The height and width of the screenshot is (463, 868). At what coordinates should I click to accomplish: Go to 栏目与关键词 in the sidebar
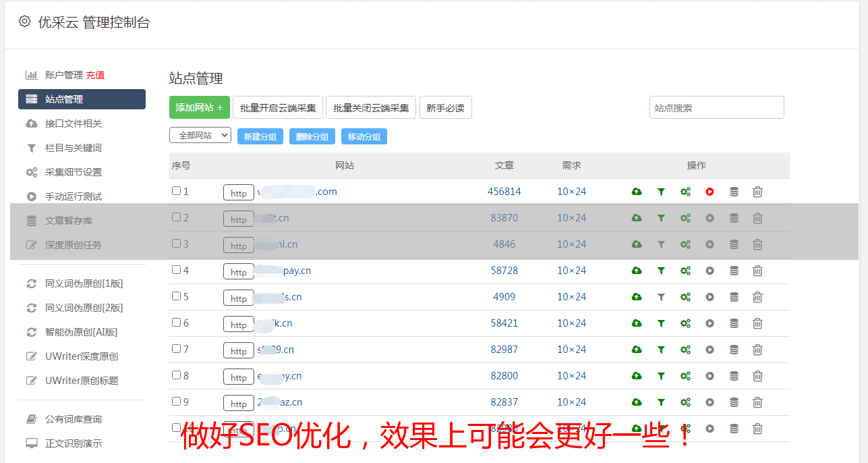(74, 148)
